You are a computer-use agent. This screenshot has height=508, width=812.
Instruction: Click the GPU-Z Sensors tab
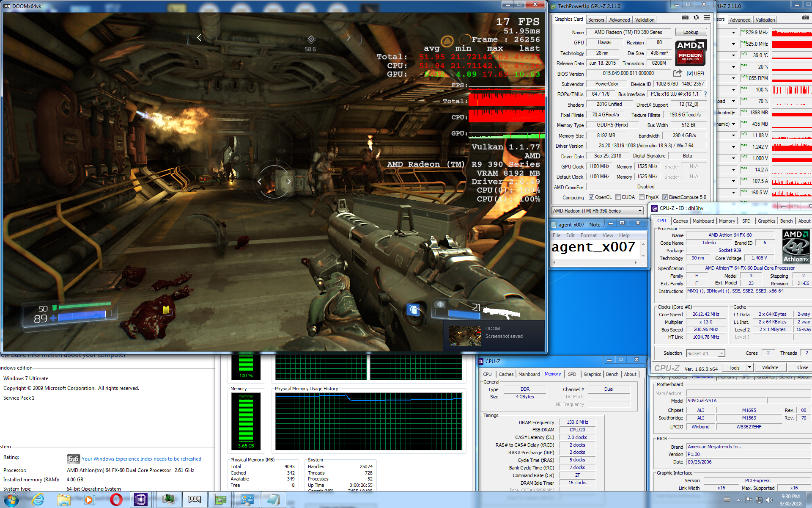[596, 20]
